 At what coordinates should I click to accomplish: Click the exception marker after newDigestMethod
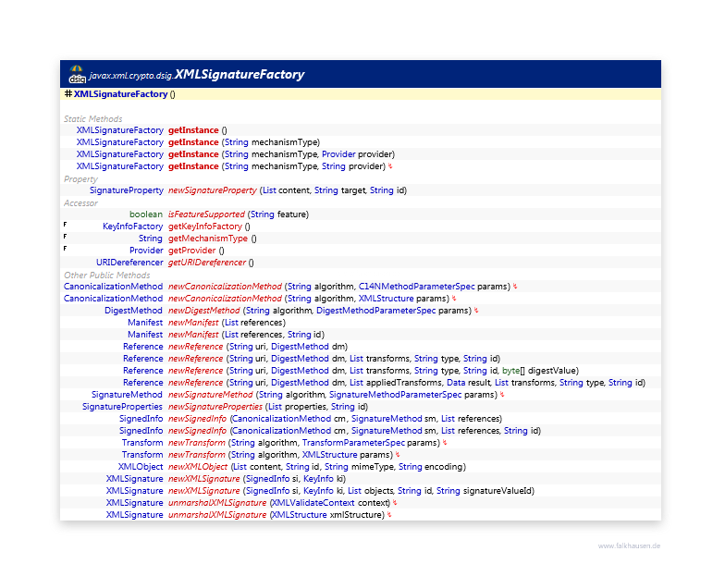click(476, 311)
